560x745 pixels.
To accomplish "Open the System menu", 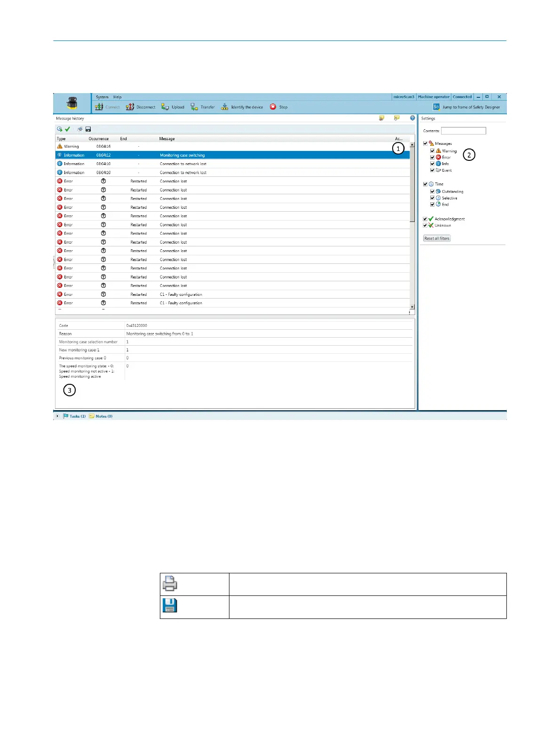I will point(102,97).
